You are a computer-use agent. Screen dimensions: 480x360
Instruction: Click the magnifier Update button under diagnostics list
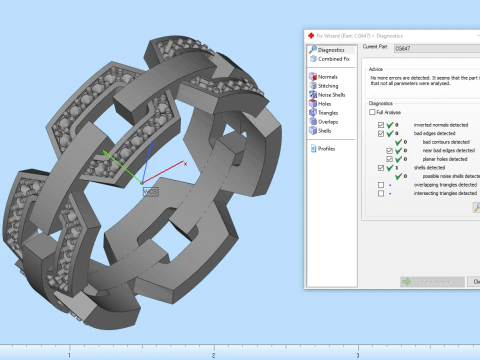coord(476,208)
